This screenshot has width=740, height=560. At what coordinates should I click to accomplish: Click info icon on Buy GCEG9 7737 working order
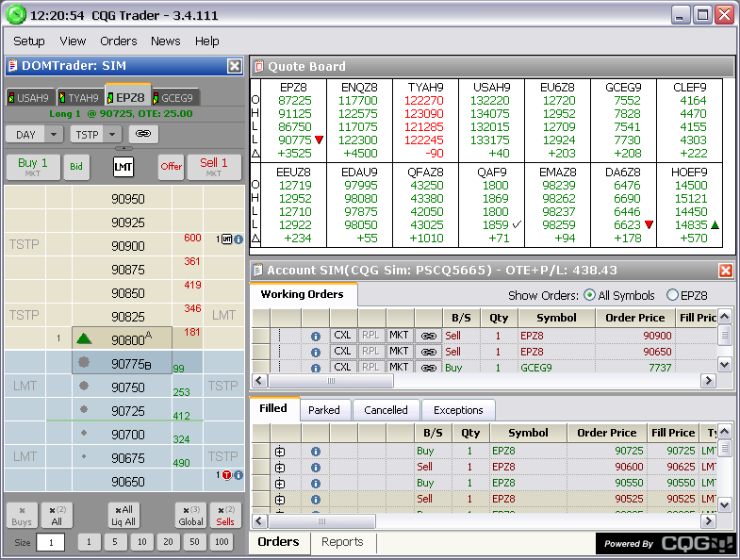click(316, 368)
